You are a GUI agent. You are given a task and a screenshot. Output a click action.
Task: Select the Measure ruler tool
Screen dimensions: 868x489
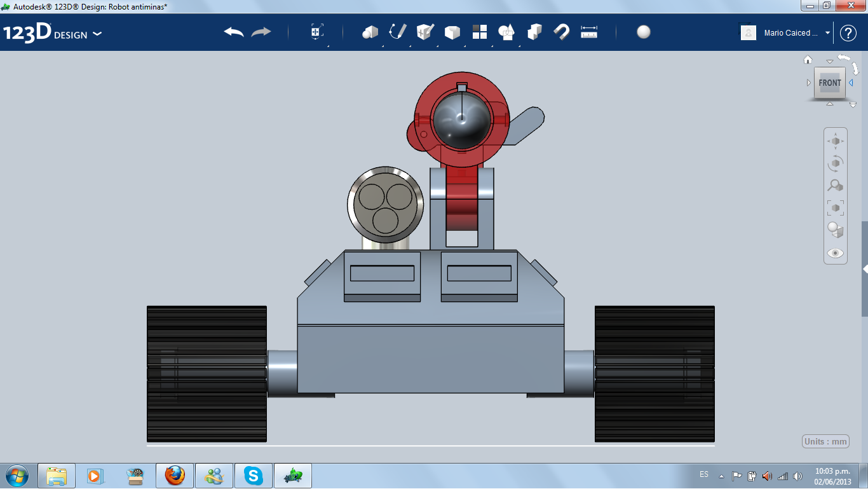coord(589,32)
